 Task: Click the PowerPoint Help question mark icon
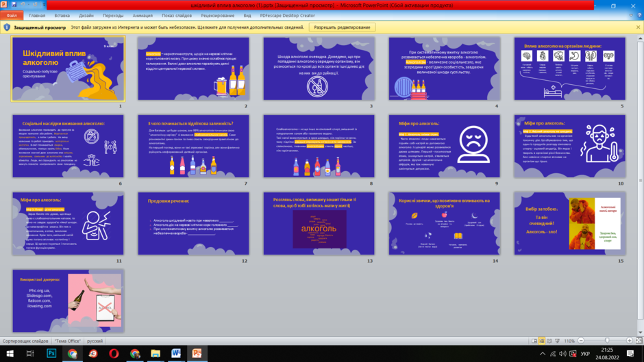click(x=639, y=16)
